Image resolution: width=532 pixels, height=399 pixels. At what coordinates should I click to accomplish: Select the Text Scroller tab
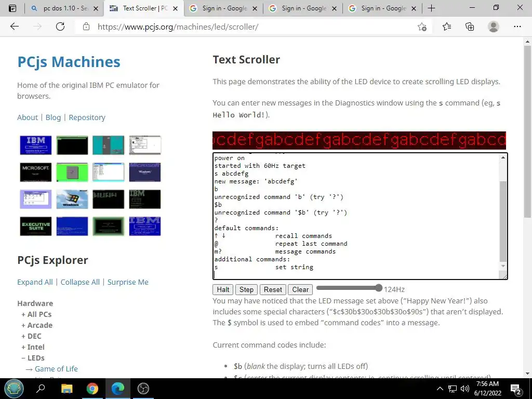coord(143,8)
